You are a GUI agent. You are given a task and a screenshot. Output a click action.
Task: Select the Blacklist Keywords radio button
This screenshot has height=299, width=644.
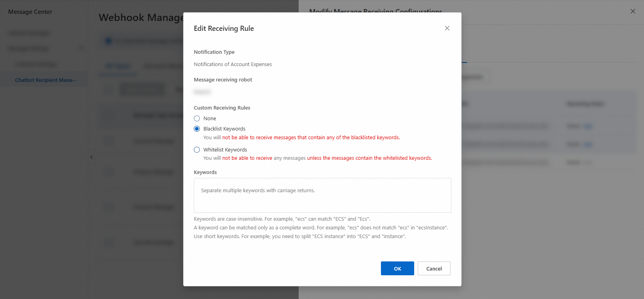point(197,129)
